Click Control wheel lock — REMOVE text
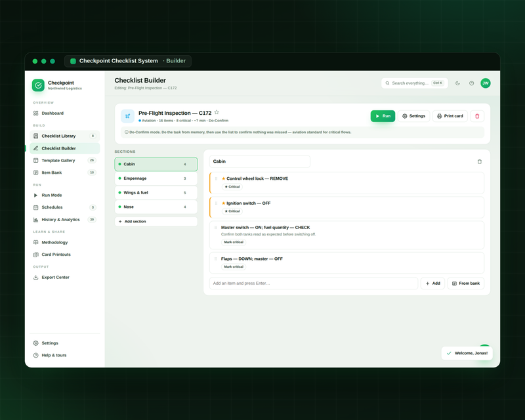The width and height of the screenshot is (525, 420). point(257,178)
